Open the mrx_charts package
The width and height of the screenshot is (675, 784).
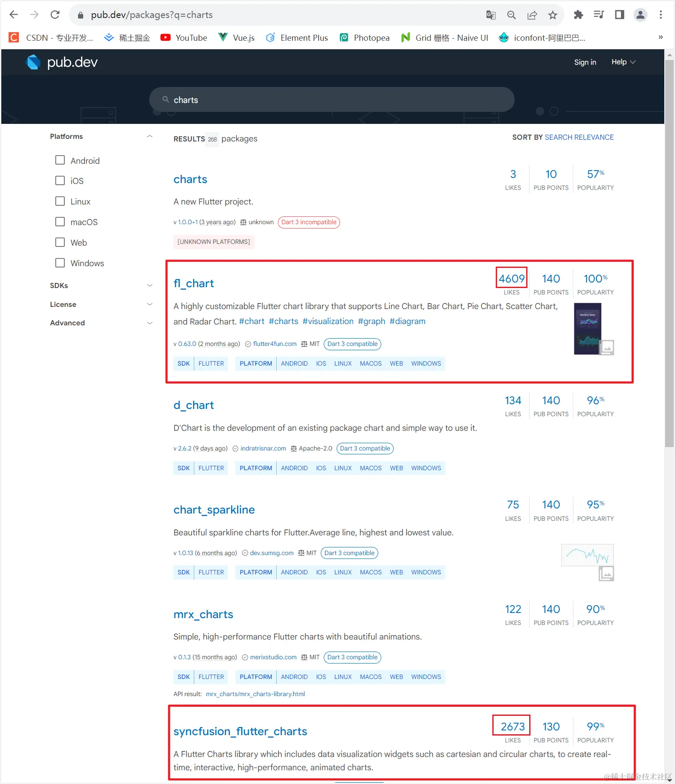203,614
